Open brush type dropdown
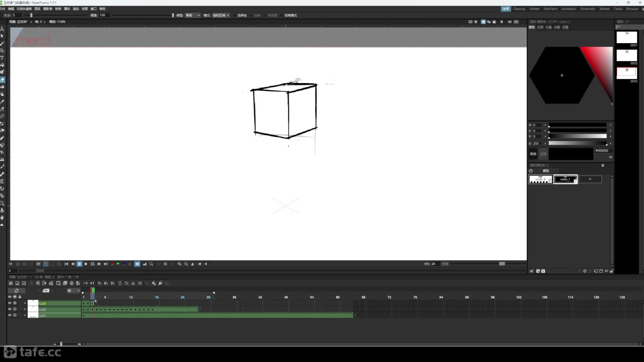644x362 pixels. 193,15
